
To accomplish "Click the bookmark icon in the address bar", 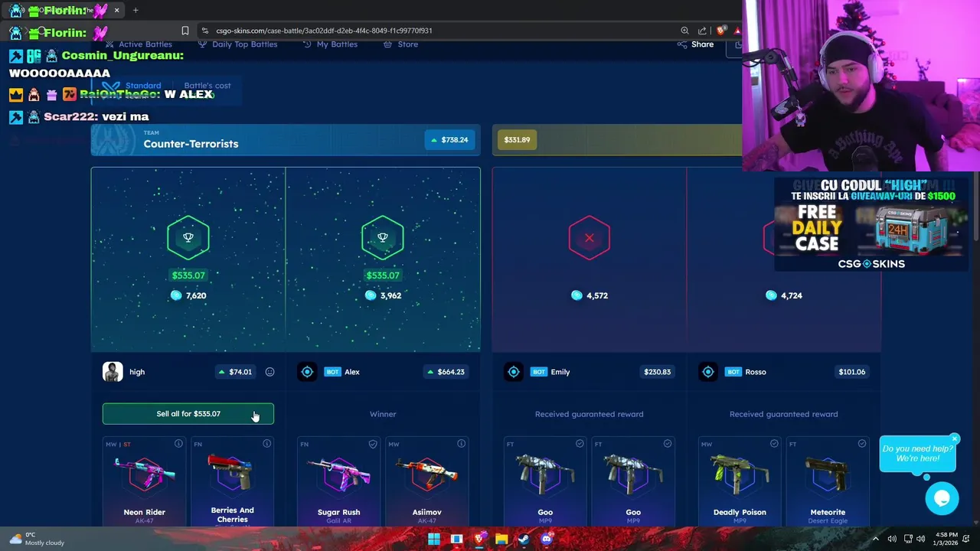I will pyautogui.click(x=185, y=31).
